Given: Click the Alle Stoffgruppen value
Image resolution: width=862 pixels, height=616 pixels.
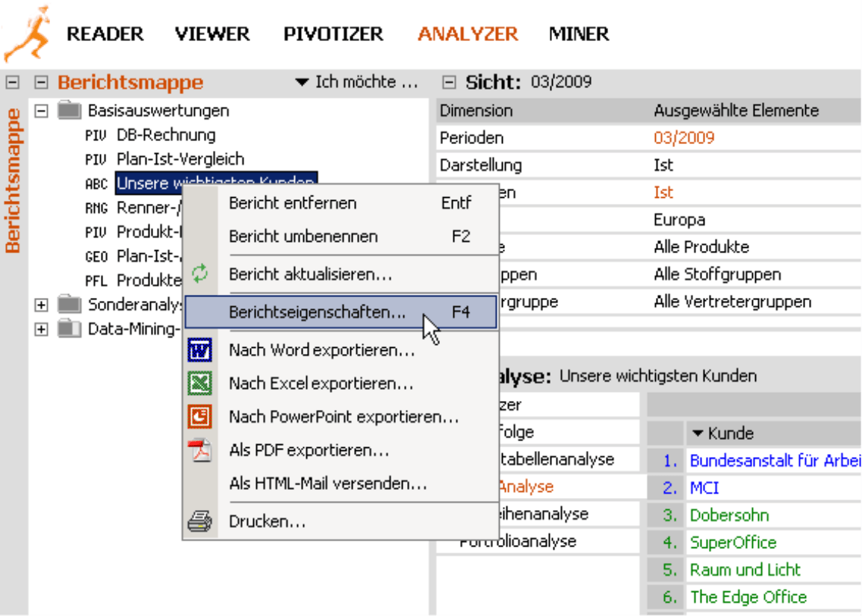Looking at the screenshot, I should point(717,274).
